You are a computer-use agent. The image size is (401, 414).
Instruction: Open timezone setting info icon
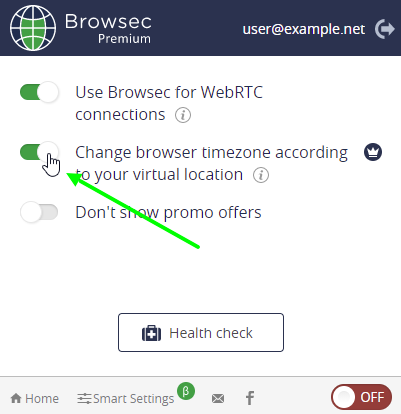pyautogui.click(x=261, y=175)
